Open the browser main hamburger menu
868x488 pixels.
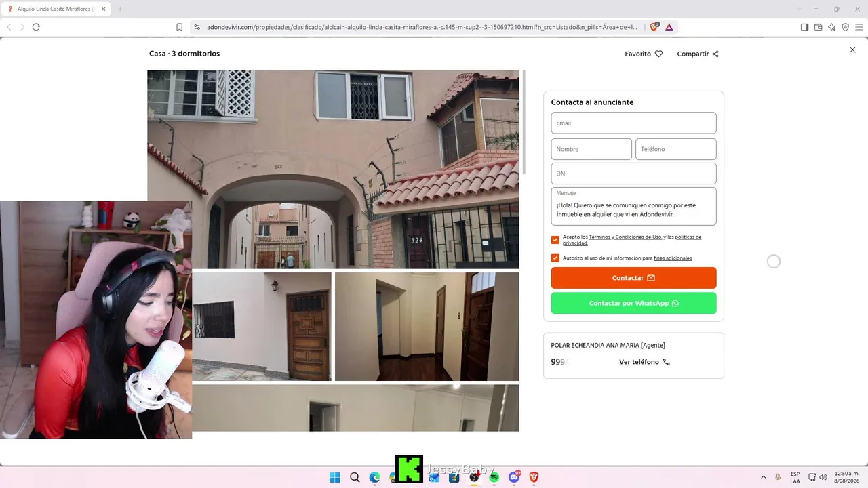(859, 27)
